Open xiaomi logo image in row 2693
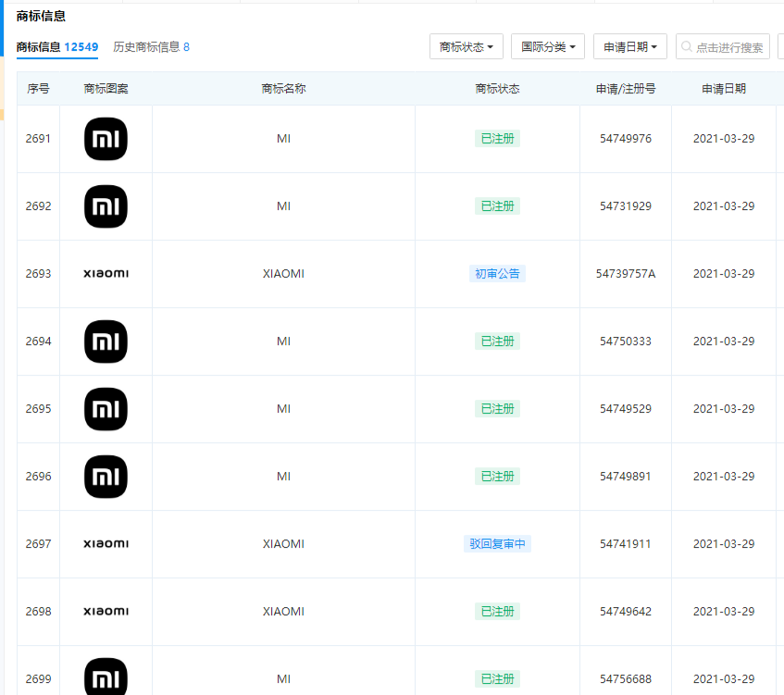This screenshot has height=695, width=784. pyautogui.click(x=106, y=274)
